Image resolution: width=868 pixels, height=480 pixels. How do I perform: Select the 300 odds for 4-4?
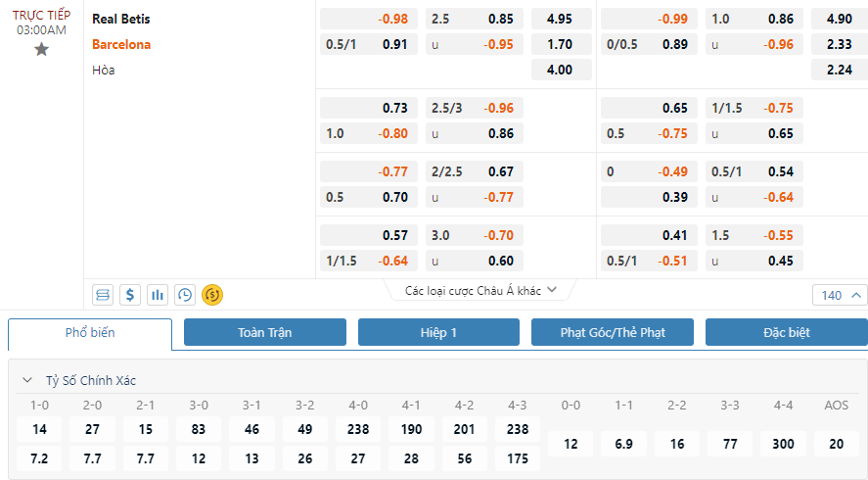[783, 444]
